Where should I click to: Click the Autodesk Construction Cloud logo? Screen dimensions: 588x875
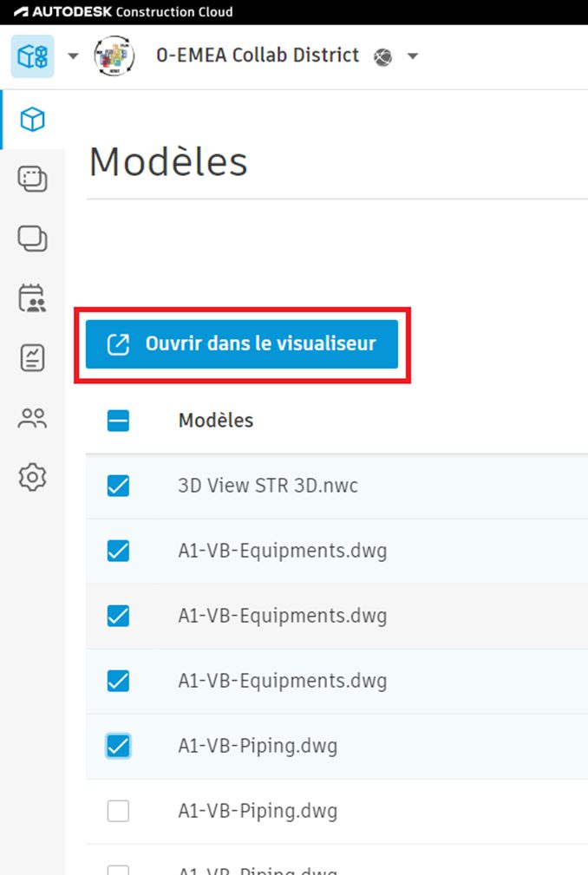pyautogui.click(x=123, y=12)
